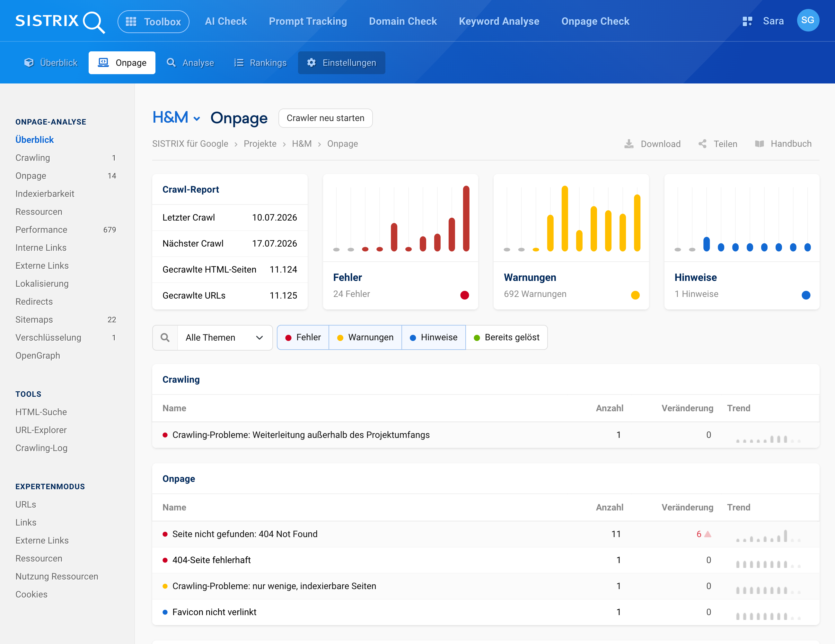The width and height of the screenshot is (835, 644).
Task: Click the blue Hinweise status dot
Action: point(805,295)
